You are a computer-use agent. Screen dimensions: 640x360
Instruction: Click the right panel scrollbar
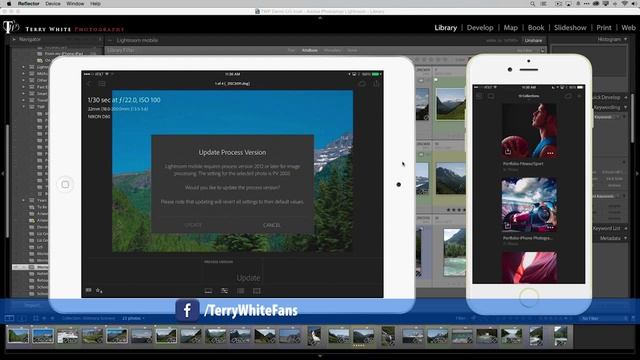632,118
